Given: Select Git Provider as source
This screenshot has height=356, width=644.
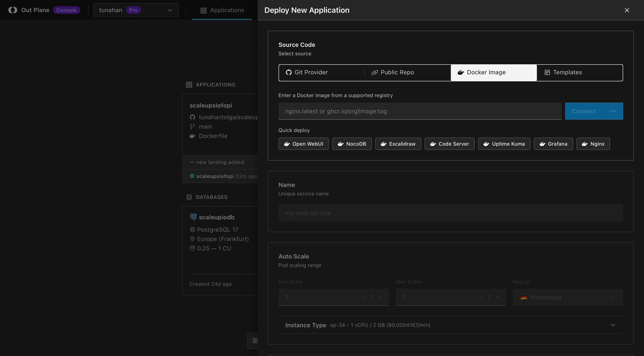Looking at the screenshot, I should point(322,73).
